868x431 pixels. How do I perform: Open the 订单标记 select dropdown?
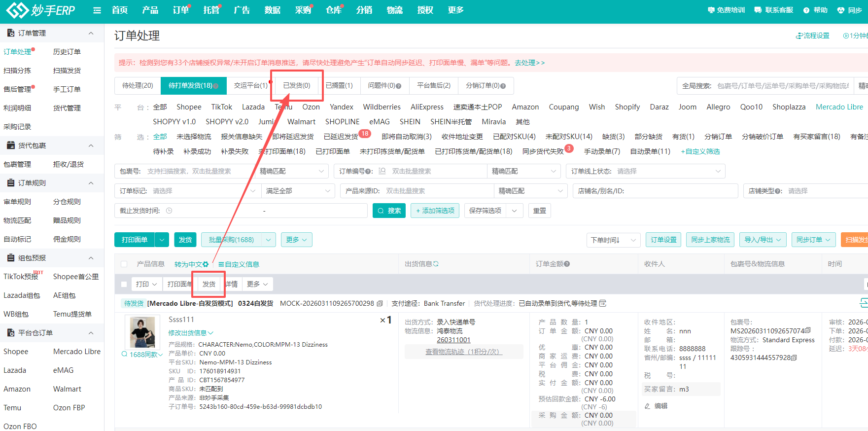coord(188,191)
